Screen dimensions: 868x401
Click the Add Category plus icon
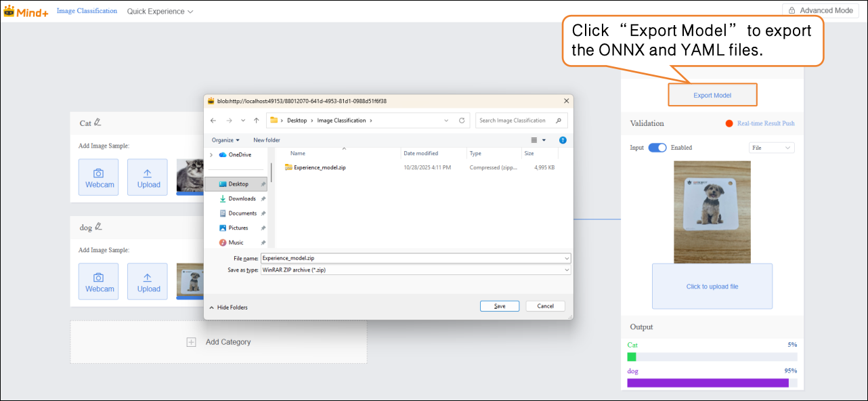point(192,342)
